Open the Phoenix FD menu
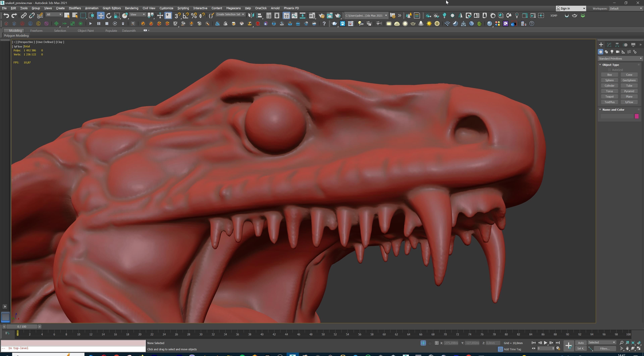This screenshot has width=644, height=356. (x=291, y=8)
